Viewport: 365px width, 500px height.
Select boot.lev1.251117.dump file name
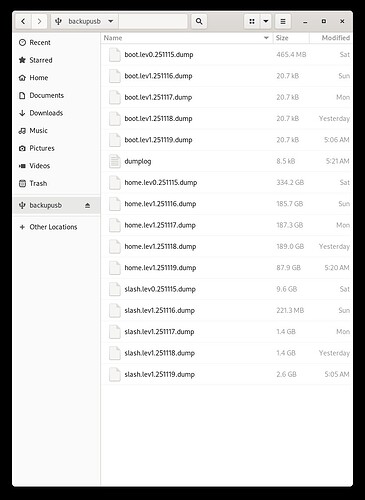(158, 97)
